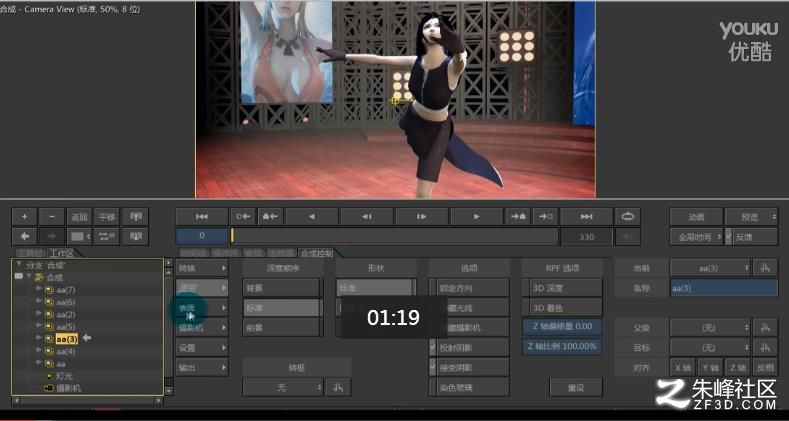Click pick icon beside 转框 dropdown
789x421 pixels.
(338, 387)
